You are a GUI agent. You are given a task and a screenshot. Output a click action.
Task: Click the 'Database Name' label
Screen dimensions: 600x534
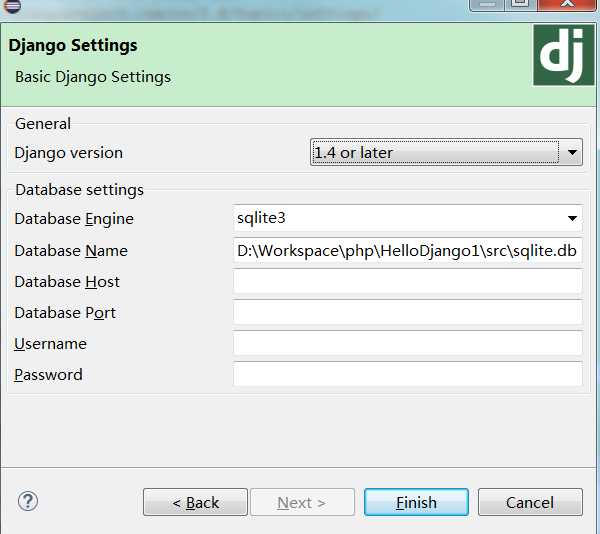pos(71,251)
